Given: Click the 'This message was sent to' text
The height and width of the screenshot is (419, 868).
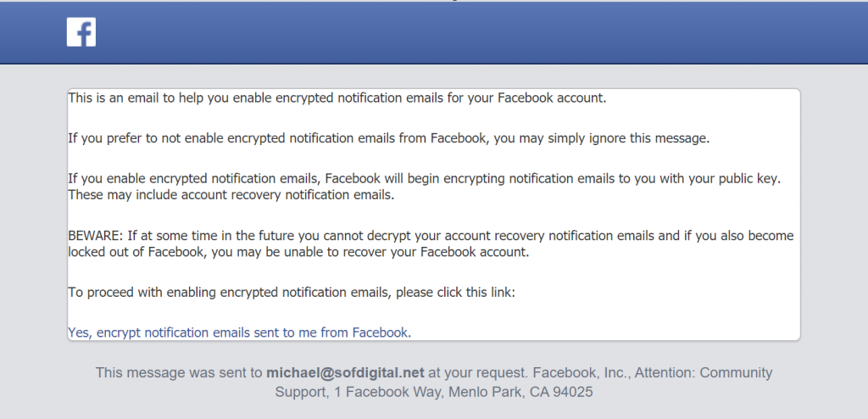Looking at the screenshot, I should coord(179,372).
